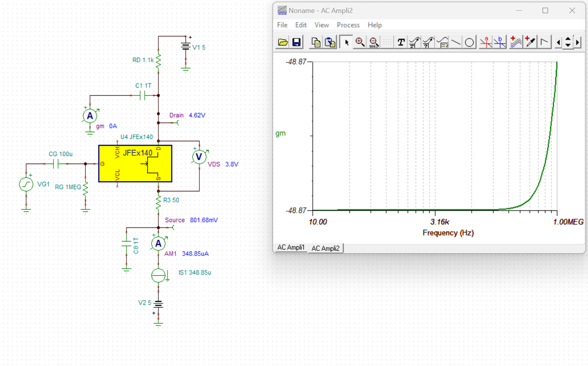The image size is (588, 366).
Task: Click the auto label curve icon
Action: click(x=414, y=42)
